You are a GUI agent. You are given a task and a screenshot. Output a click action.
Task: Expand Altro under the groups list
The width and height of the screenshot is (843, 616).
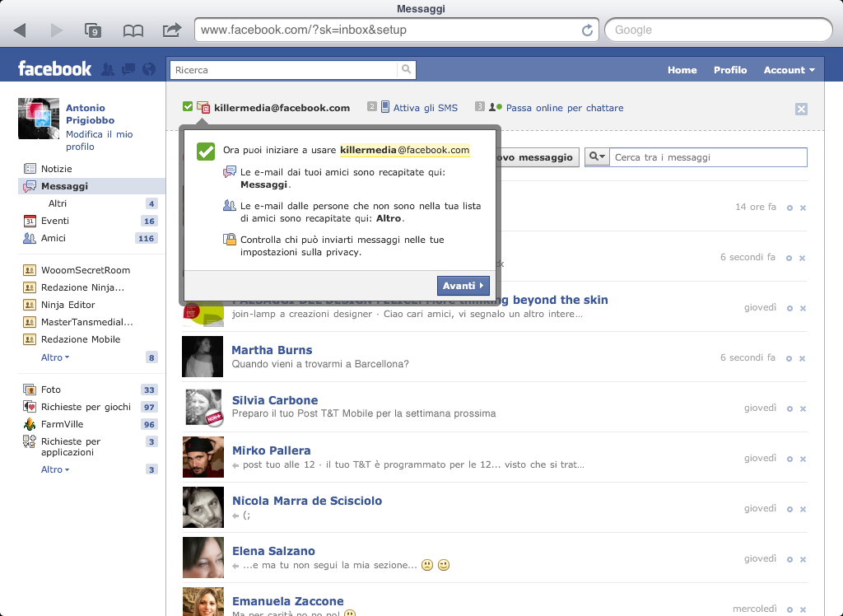55,357
